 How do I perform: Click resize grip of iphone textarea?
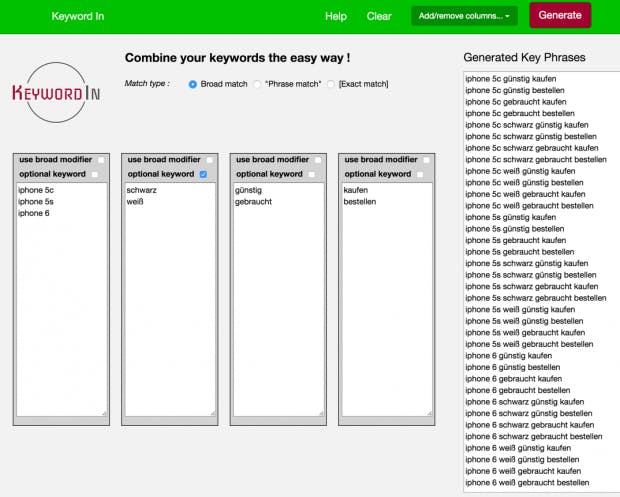click(x=104, y=413)
